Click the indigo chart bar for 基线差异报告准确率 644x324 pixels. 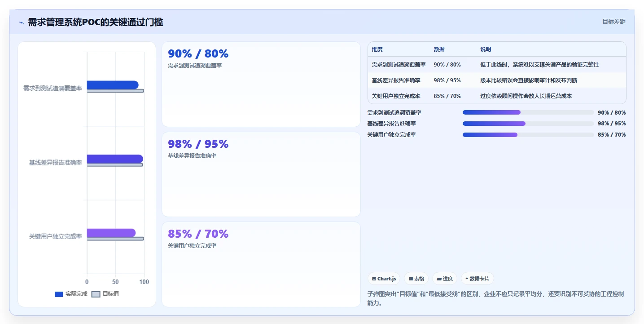[115, 159]
